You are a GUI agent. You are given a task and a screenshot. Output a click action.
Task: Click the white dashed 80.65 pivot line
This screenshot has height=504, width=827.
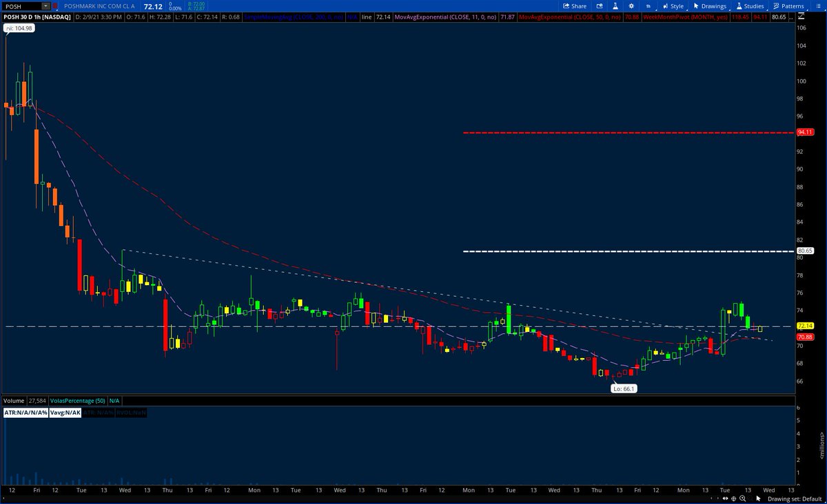point(628,251)
